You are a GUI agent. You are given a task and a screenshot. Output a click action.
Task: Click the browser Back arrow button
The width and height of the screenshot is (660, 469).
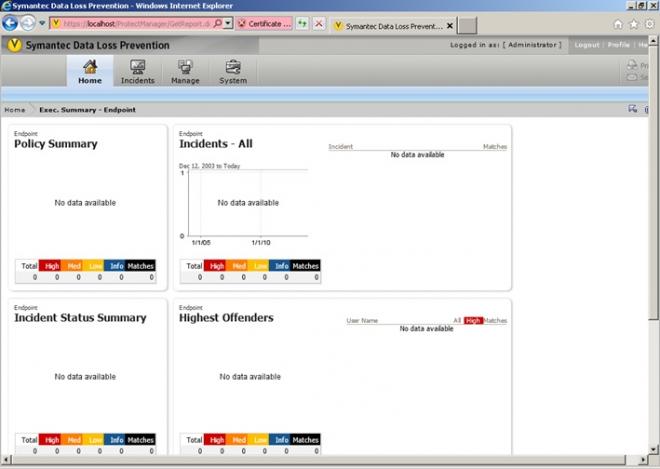tap(10, 23)
